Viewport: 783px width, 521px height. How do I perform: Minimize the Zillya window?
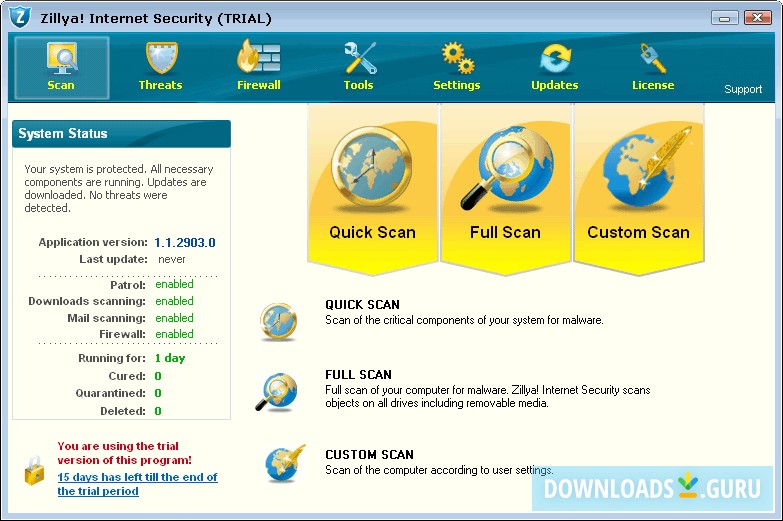tap(725, 18)
